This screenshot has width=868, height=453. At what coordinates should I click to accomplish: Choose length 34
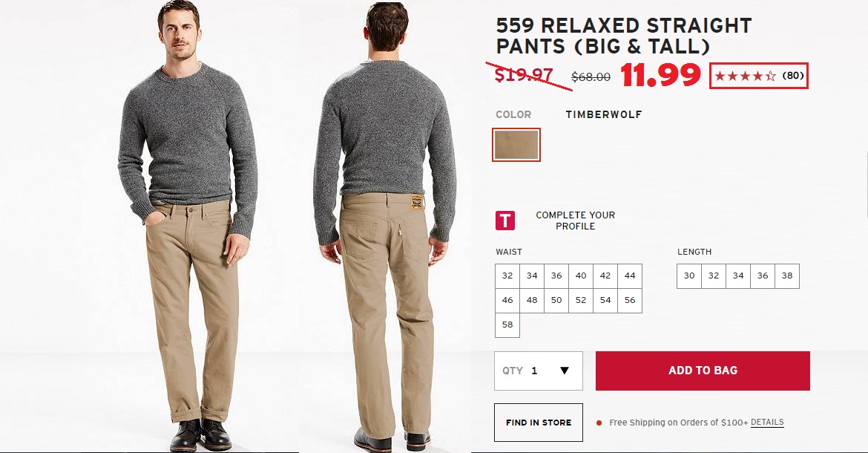pyautogui.click(x=738, y=276)
